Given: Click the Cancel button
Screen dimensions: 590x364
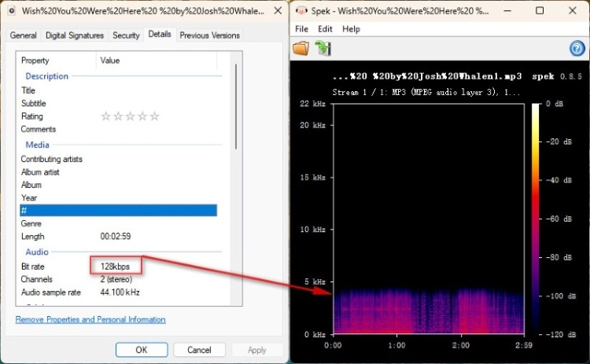Looking at the screenshot, I should (199, 350).
